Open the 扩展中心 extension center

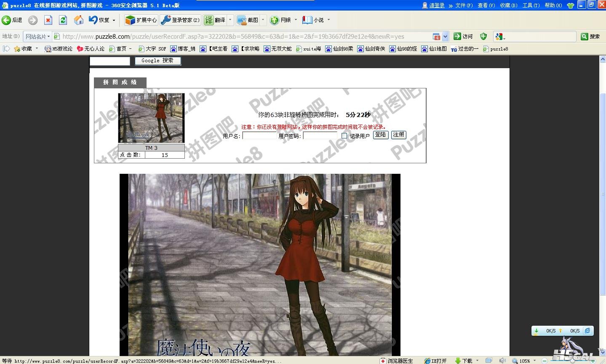coord(141,20)
